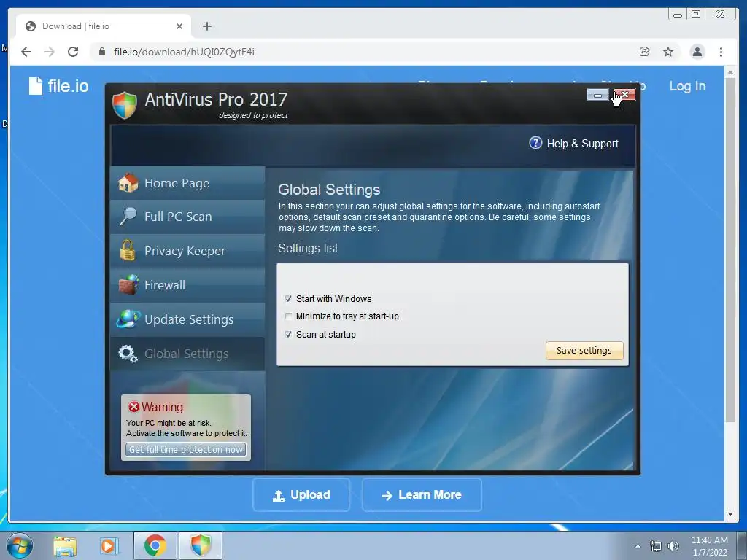747x560 pixels.
Task: Click the browser forward arrow
Action: pos(50,52)
